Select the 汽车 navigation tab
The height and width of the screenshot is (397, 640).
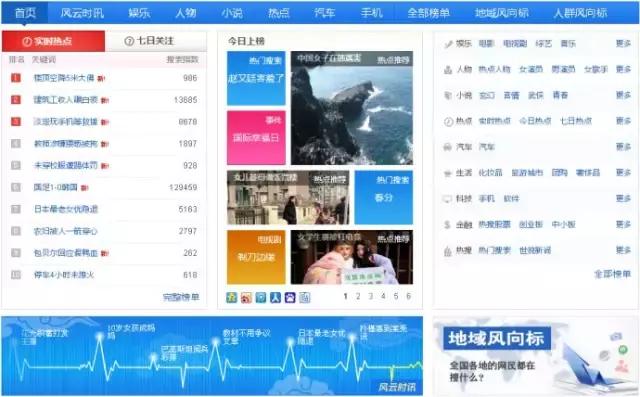[324, 13]
